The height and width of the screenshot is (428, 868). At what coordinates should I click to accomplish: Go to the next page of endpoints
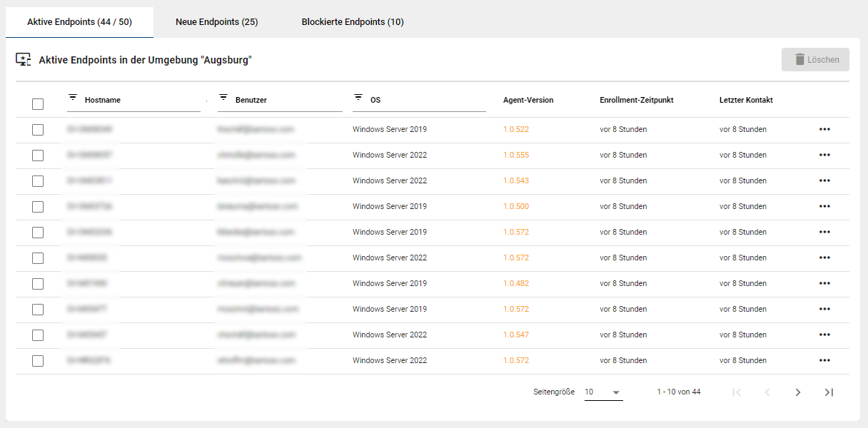(x=798, y=392)
